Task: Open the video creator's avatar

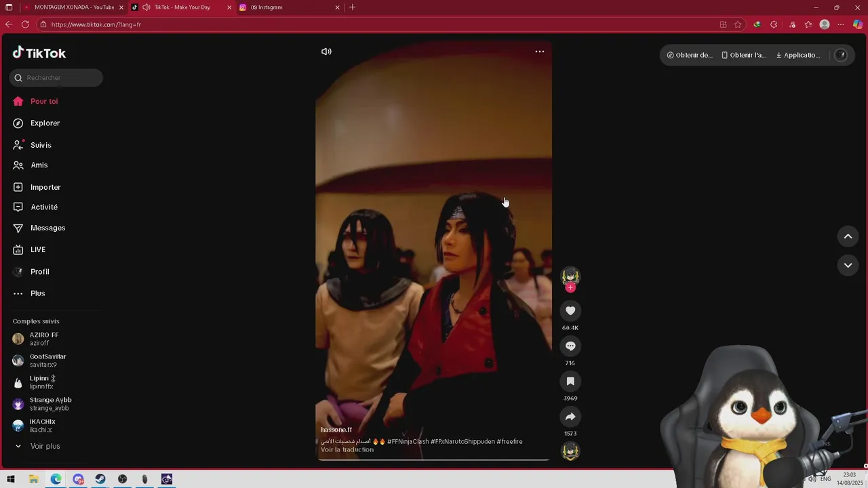Action: [x=570, y=276]
